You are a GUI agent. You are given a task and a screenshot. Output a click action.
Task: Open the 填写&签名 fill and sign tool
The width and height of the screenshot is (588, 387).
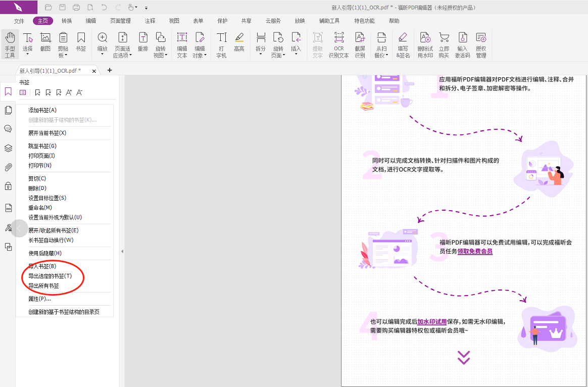click(x=403, y=44)
